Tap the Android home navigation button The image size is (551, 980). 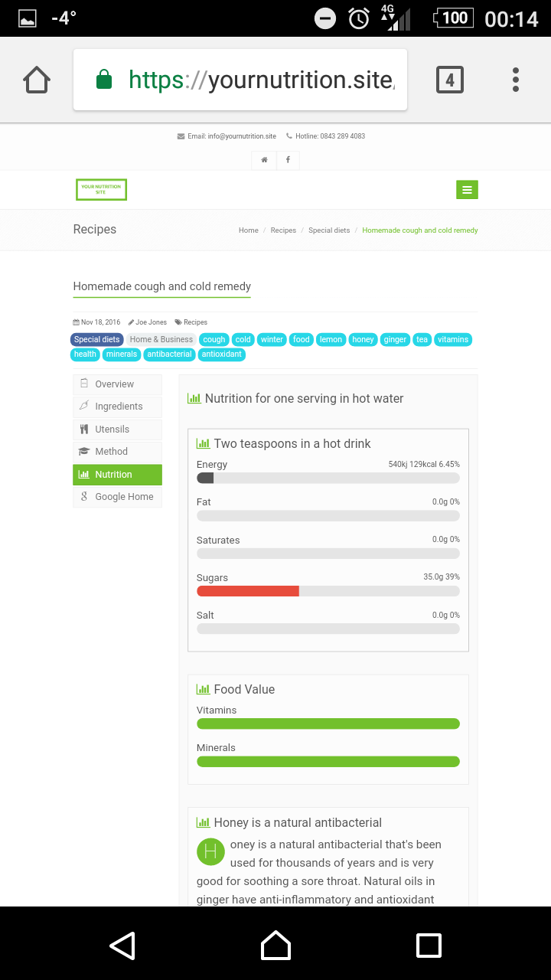tap(275, 946)
